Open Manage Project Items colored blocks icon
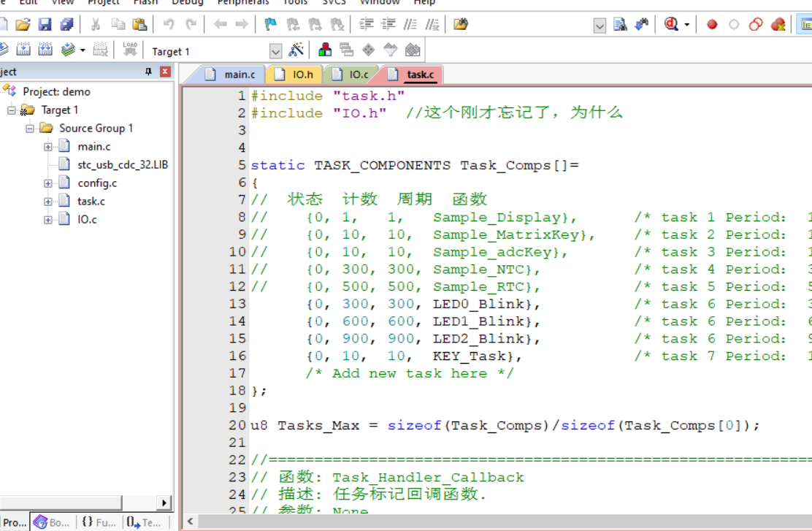 coord(325,50)
